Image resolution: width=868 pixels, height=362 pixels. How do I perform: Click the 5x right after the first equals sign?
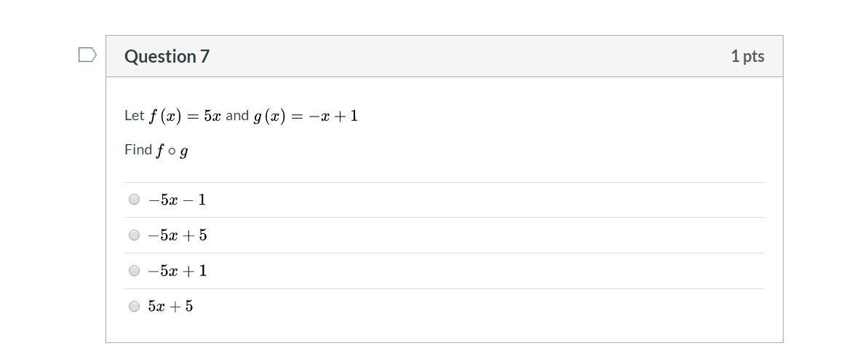[x=212, y=116]
